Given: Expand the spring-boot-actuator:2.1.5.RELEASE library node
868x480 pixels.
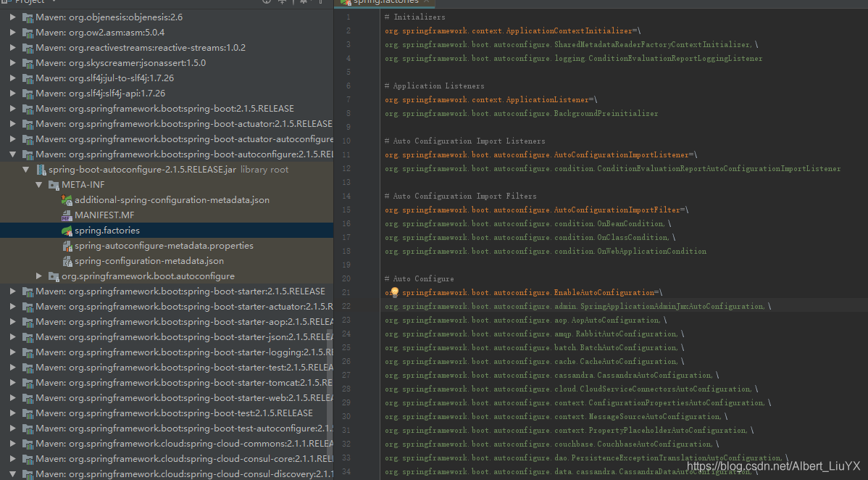Looking at the screenshot, I should pos(13,124).
